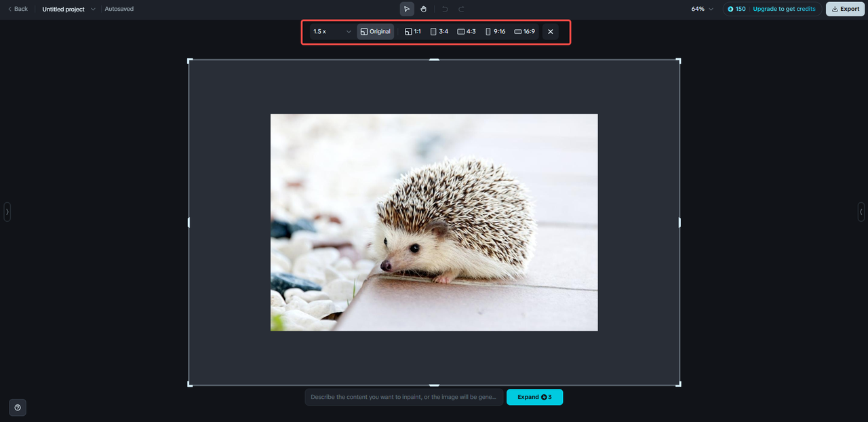Viewport: 868px width, 422px height.
Task: Click the 150 credits counter
Action: click(x=736, y=9)
